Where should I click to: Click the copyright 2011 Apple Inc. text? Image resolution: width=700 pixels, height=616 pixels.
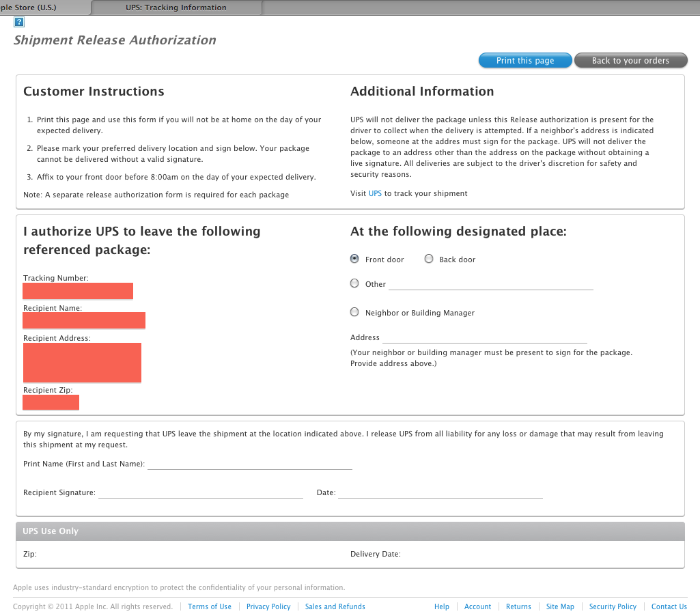coord(93,606)
